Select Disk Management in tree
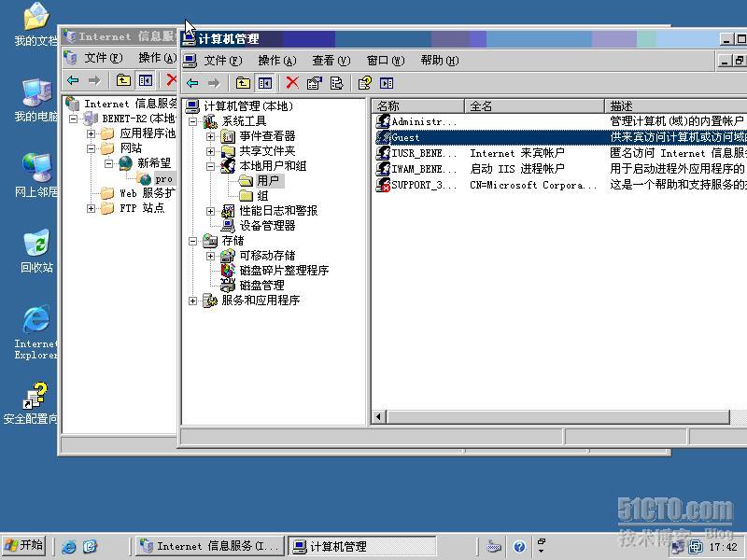The width and height of the screenshot is (747, 560). click(x=262, y=286)
